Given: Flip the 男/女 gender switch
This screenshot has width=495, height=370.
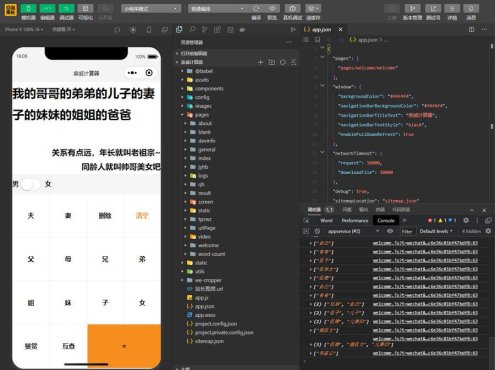Looking at the screenshot, I should click(x=31, y=184).
